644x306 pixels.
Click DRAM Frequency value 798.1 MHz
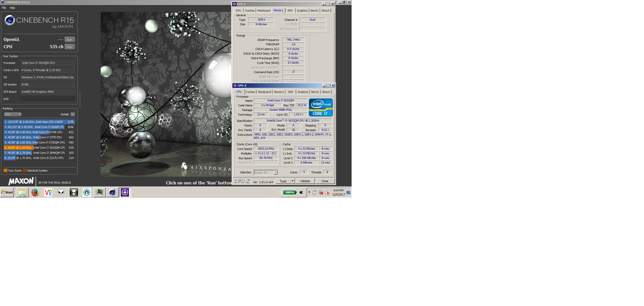point(293,40)
